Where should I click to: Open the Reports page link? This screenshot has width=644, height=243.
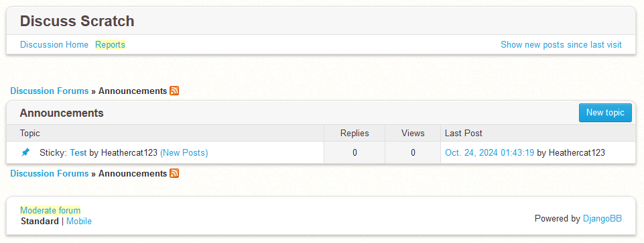110,44
